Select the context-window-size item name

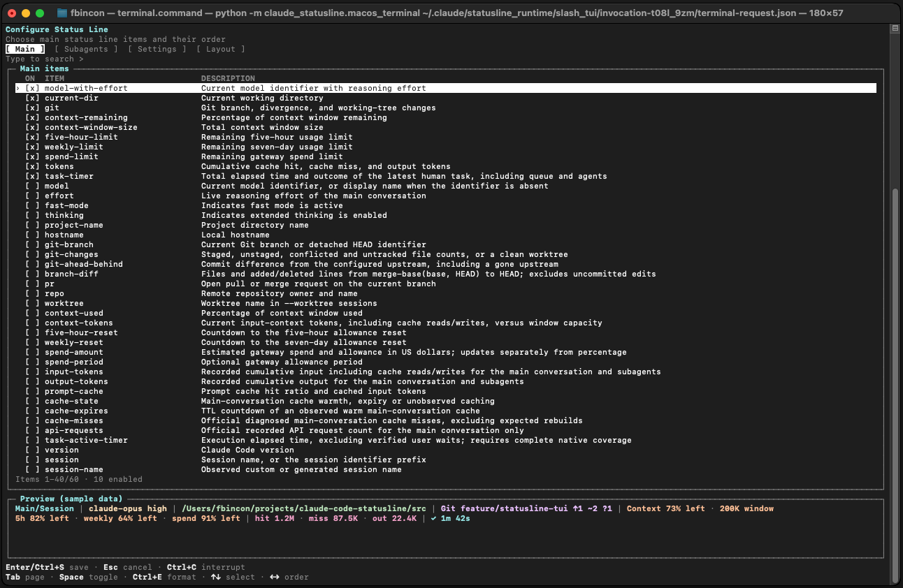91,128
